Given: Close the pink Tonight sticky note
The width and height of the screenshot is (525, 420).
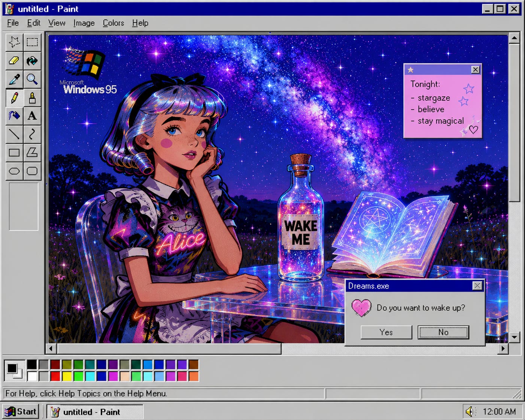Looking at the screenshot, I should point(475,70).
